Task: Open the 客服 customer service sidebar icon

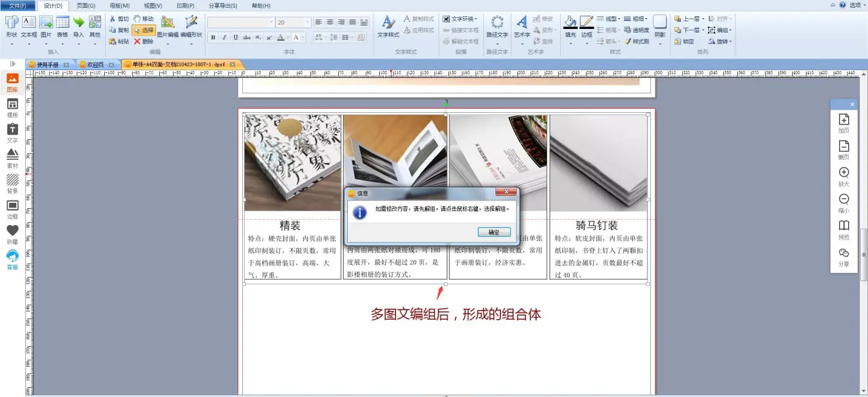Action: click(12, 259)
